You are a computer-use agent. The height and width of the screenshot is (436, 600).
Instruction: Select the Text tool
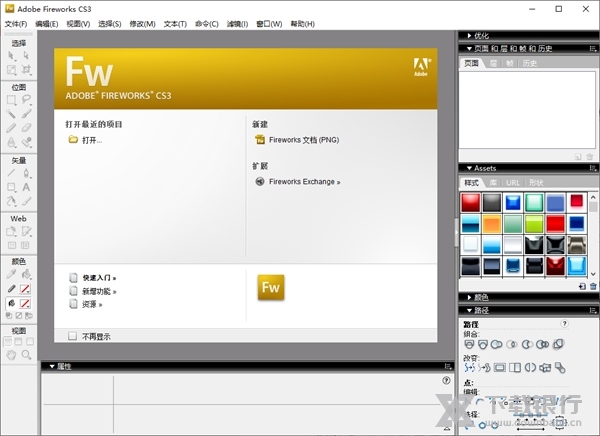(x=27, y=187)
